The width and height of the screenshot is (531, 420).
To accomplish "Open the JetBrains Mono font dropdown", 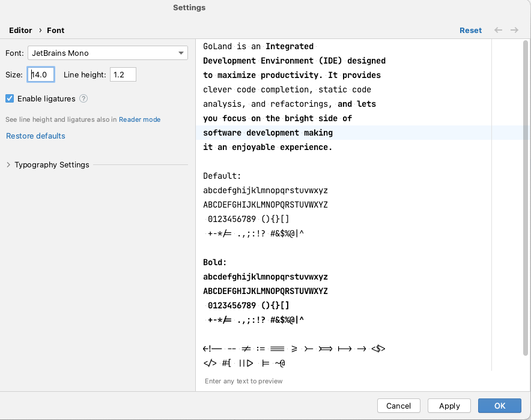I will point(108,53).
